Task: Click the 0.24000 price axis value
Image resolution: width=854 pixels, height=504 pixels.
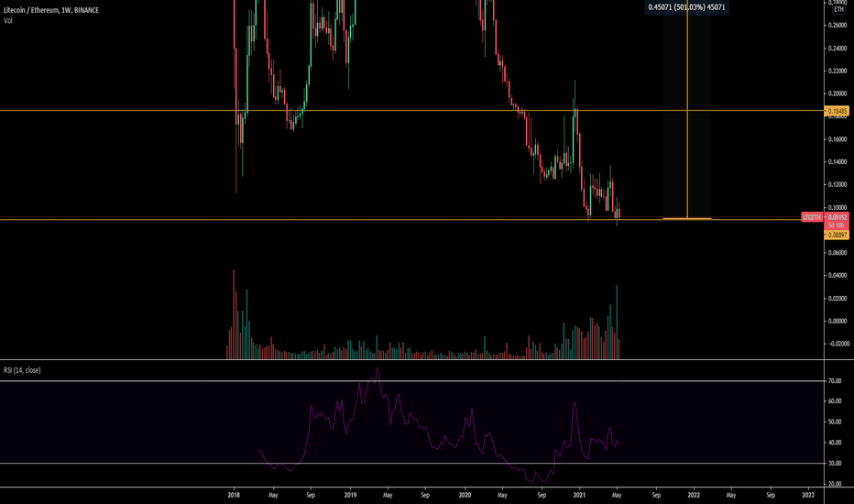Action: [838, 48]
